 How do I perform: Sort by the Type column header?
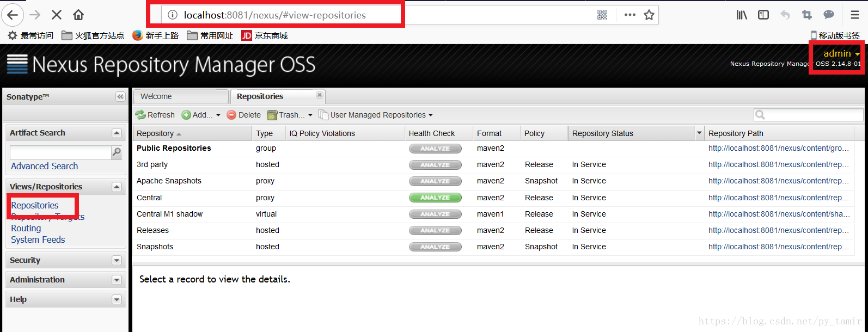(x=269, y=133)
